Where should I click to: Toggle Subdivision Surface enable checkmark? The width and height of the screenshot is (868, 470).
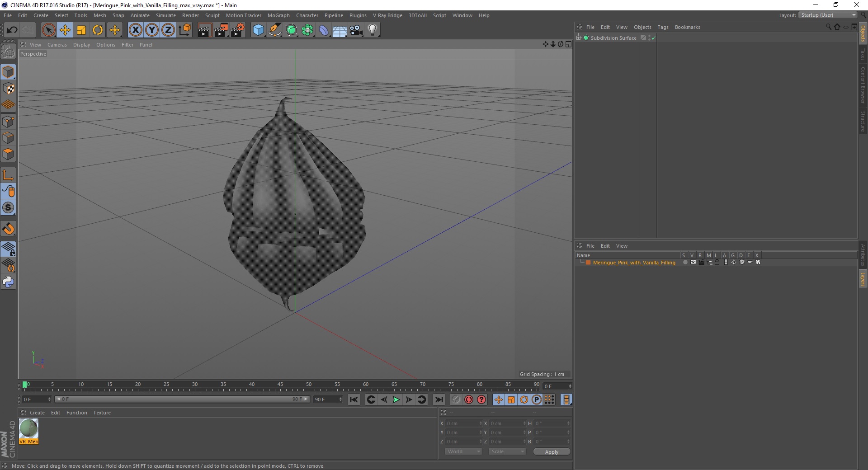[653, 38]
